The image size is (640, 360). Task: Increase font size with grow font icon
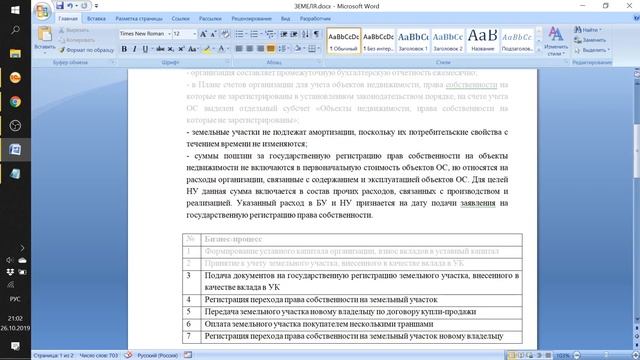pyautogui.click(x=203, y=34)
